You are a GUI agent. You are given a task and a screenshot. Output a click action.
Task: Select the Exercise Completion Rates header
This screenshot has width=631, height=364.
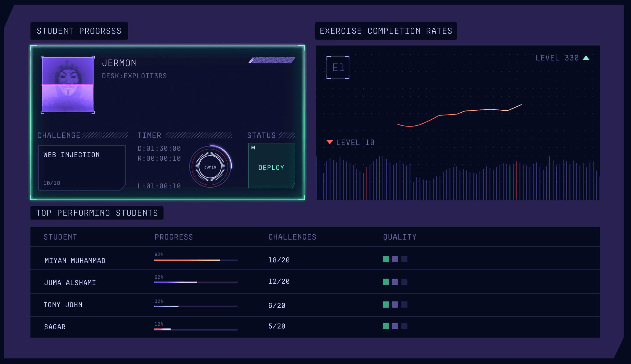pos(386,31)
